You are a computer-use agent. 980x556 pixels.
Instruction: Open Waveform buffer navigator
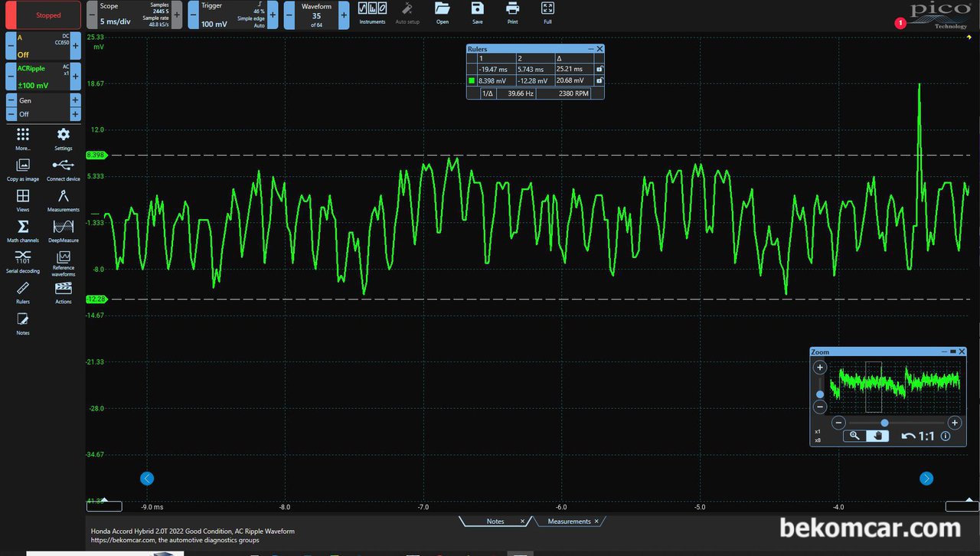[316, 15]
